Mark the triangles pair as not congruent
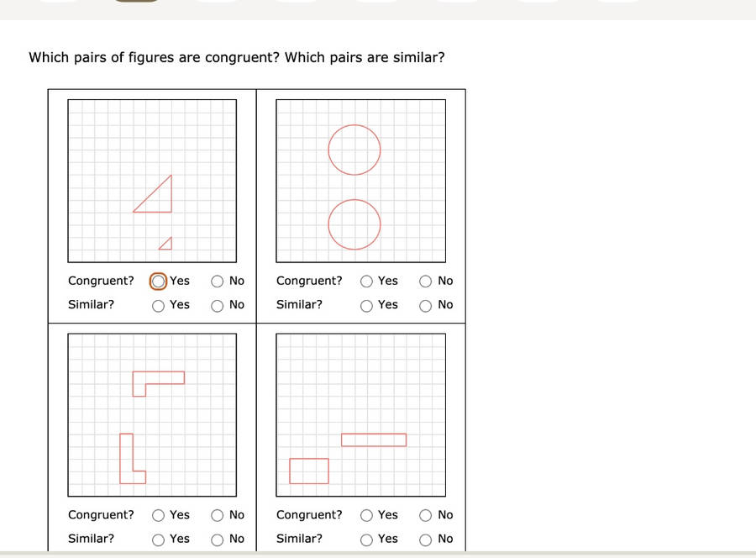 pos(217,281)
